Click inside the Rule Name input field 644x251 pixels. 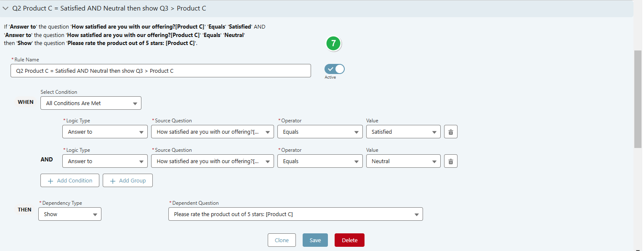160,70
